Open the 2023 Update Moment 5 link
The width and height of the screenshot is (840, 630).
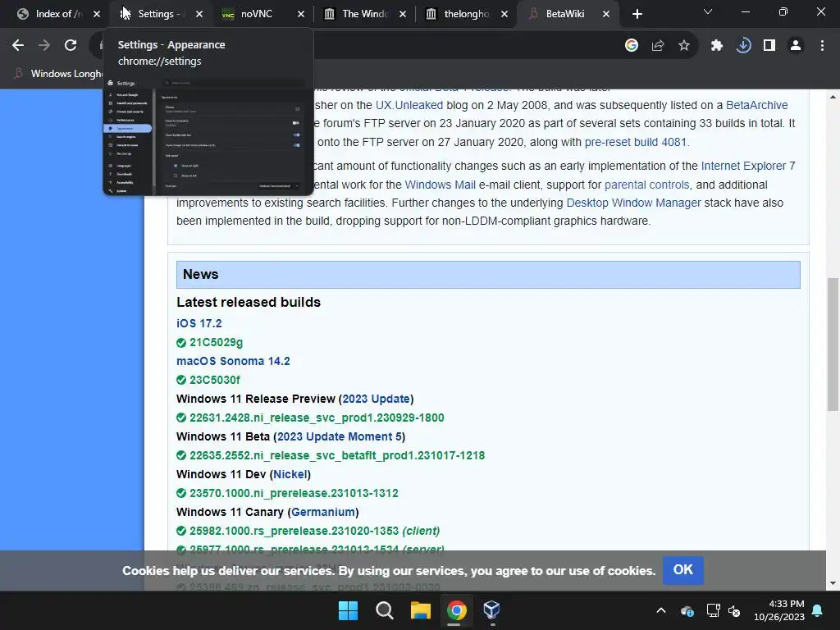tap(340, 436)
